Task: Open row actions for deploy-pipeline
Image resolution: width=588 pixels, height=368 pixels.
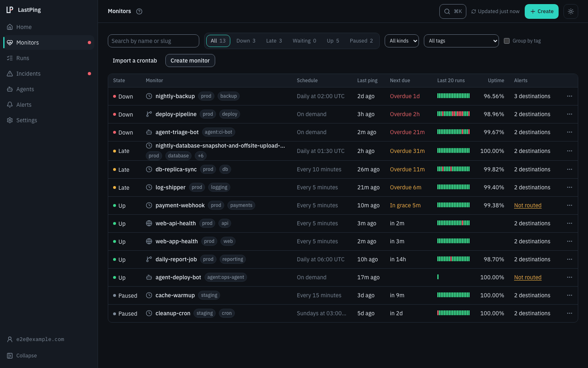Action: click(570, 114)
